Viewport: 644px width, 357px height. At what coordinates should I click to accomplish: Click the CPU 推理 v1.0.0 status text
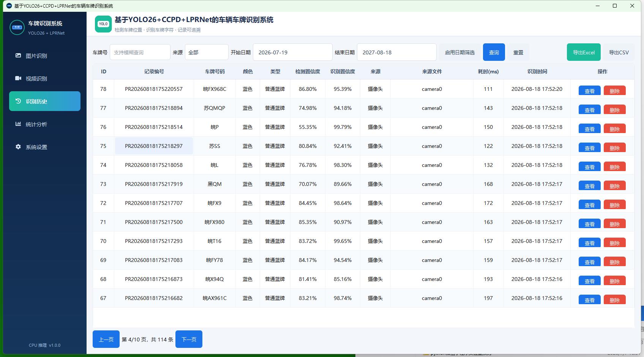(45, 345)
